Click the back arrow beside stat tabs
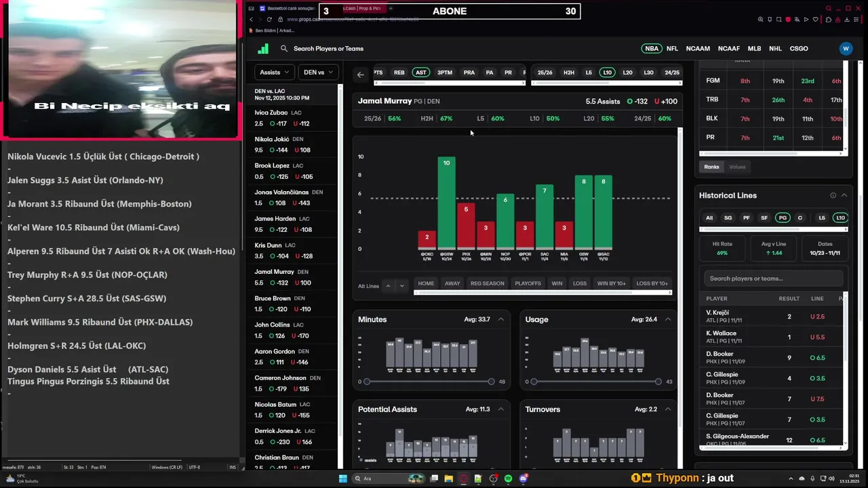Image resolution: width=868 pixels, height=488 pixels. point(361,75)
